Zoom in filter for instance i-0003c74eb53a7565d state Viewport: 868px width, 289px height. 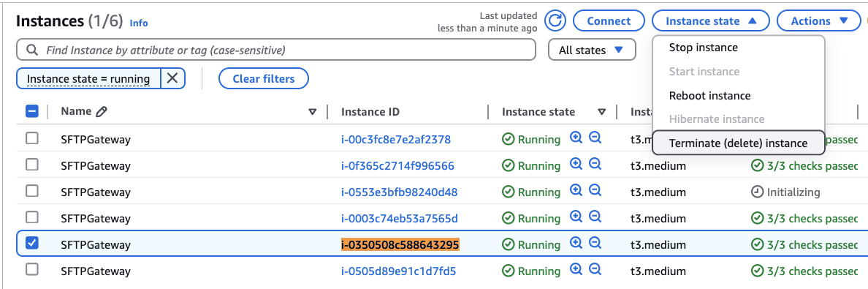click(x=576, y=217)
